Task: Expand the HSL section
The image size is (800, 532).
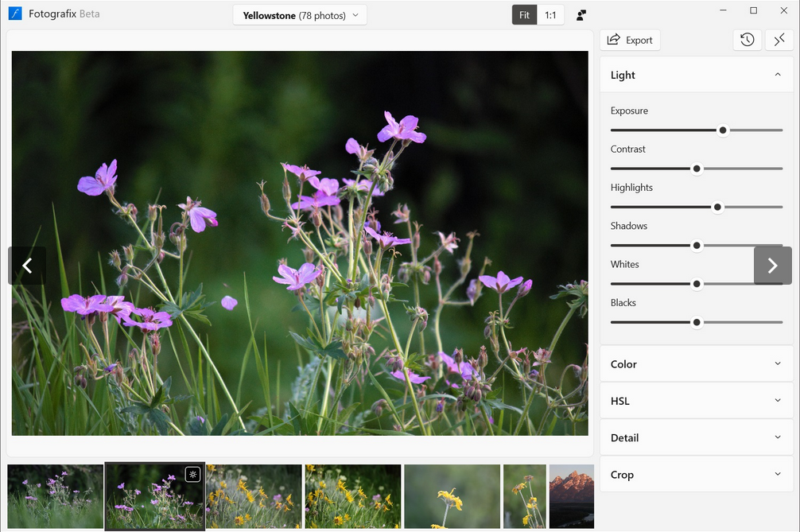Action: pyautogui.click(x=697, y=401)
